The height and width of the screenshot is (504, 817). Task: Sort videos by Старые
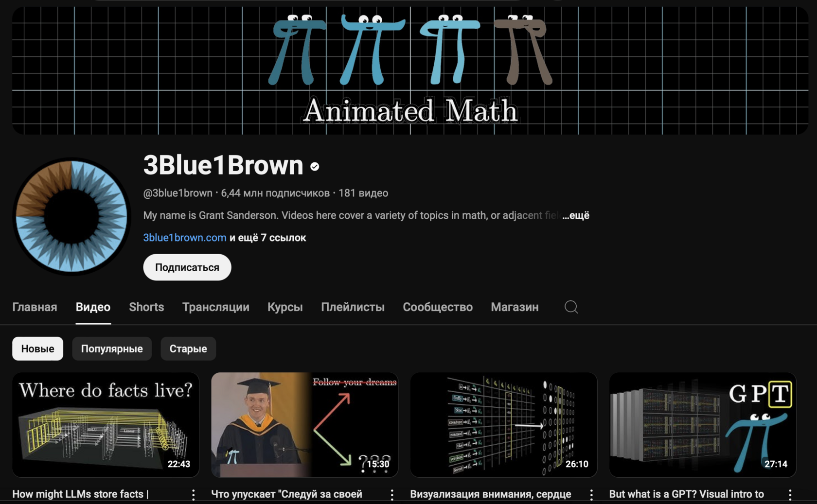[188, 348]
